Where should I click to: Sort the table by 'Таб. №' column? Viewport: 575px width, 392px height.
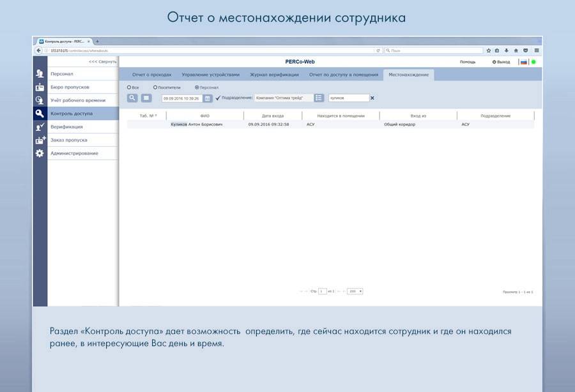148,116
